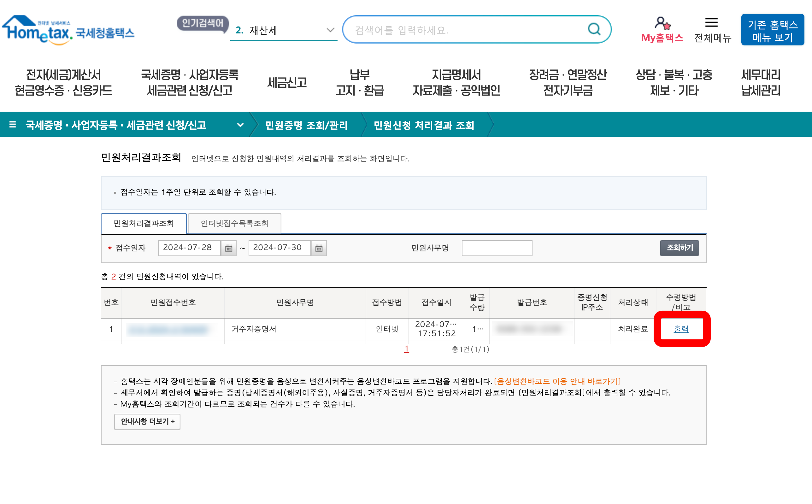This screenshot has width=812, height=504.
Task: Open the 출력 link for 거주자증명서
Action: click(681, 329)
